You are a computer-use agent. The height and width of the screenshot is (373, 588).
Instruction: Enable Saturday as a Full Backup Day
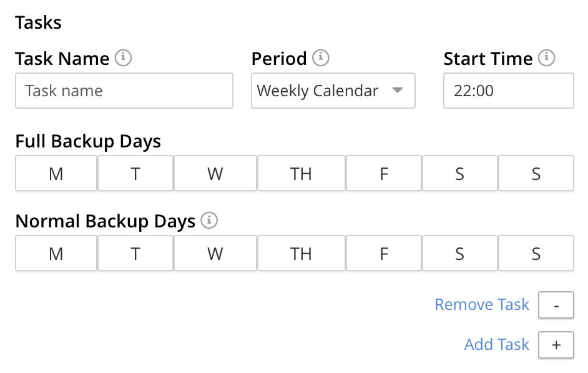[460, 173]
